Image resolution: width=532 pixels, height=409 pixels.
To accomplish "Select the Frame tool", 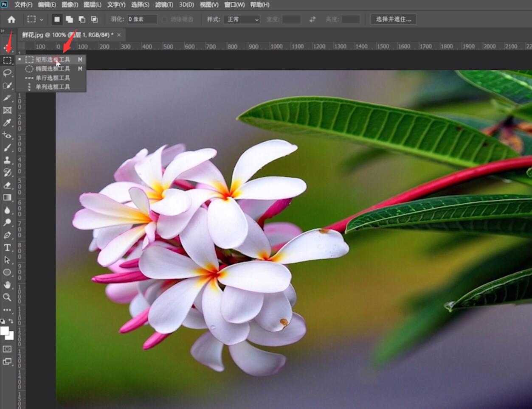I will [x=7, y=110].
